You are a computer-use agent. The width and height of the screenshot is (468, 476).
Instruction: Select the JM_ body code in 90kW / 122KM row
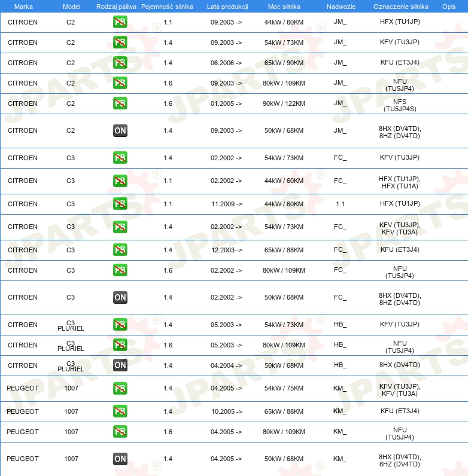coord(340,103)
